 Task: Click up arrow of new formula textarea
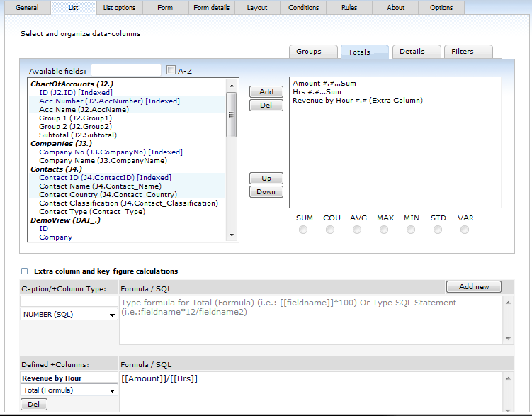508,303
